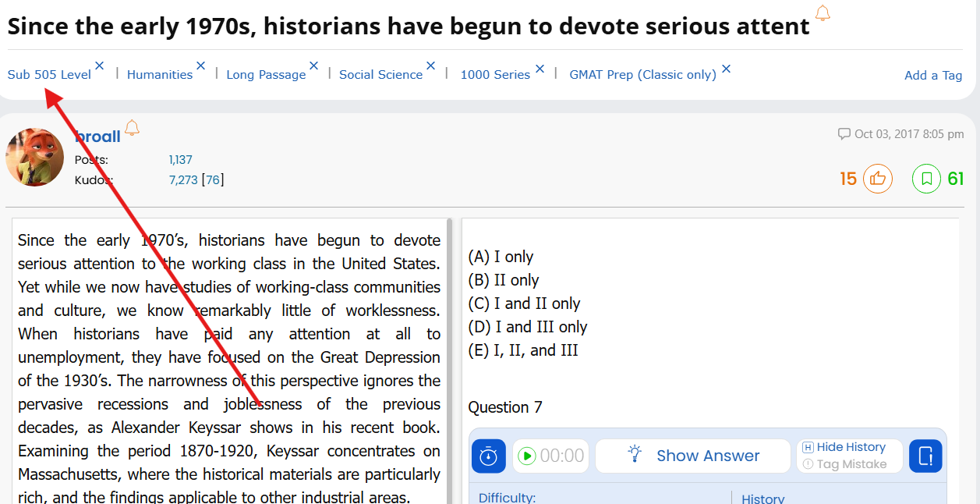Open the Social Science tag
Image resolution: width=980 pixels, height=504 pixels.
[x=380, y=75]
